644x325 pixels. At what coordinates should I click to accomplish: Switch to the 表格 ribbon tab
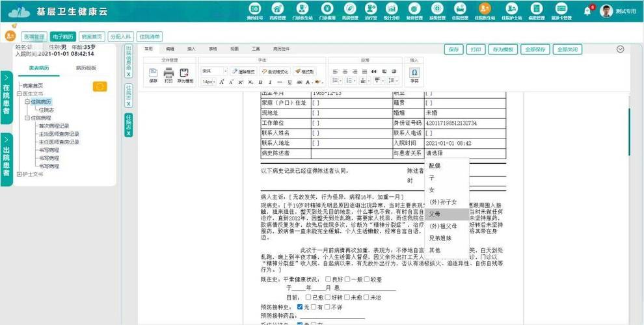tap(213, 49)
